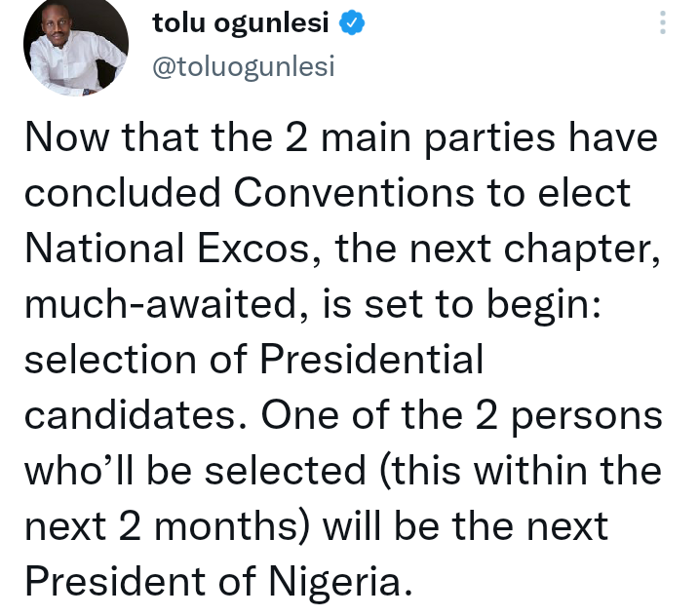Click the word Presidential in the tweet

tap(371, 360)
